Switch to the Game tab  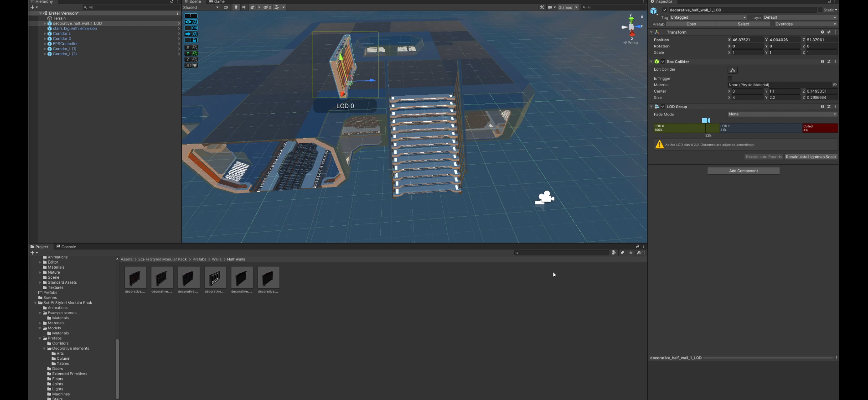tap(217, 2)
